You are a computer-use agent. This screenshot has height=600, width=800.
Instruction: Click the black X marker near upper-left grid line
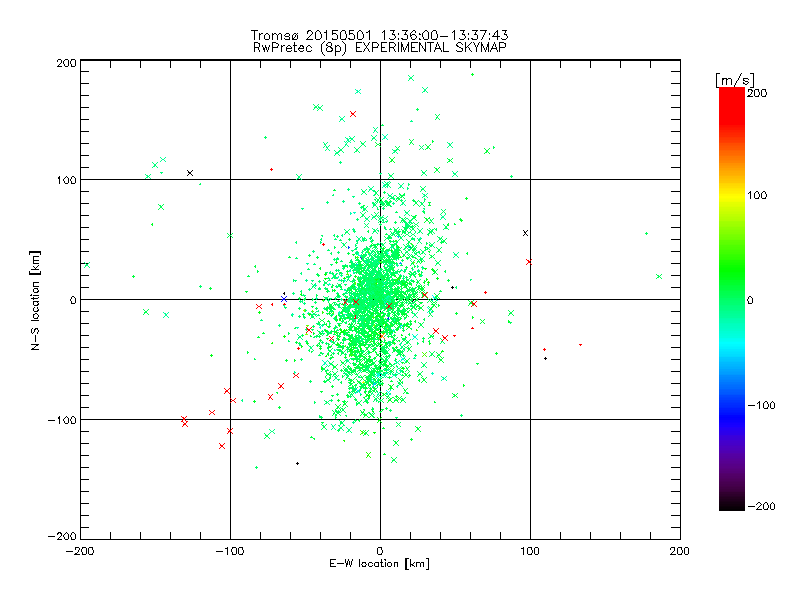(190, 173)
